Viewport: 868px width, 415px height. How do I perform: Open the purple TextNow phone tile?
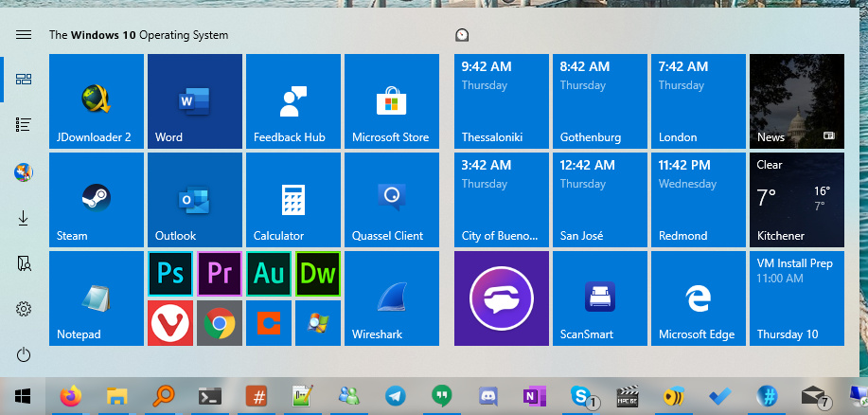point(502,298)
